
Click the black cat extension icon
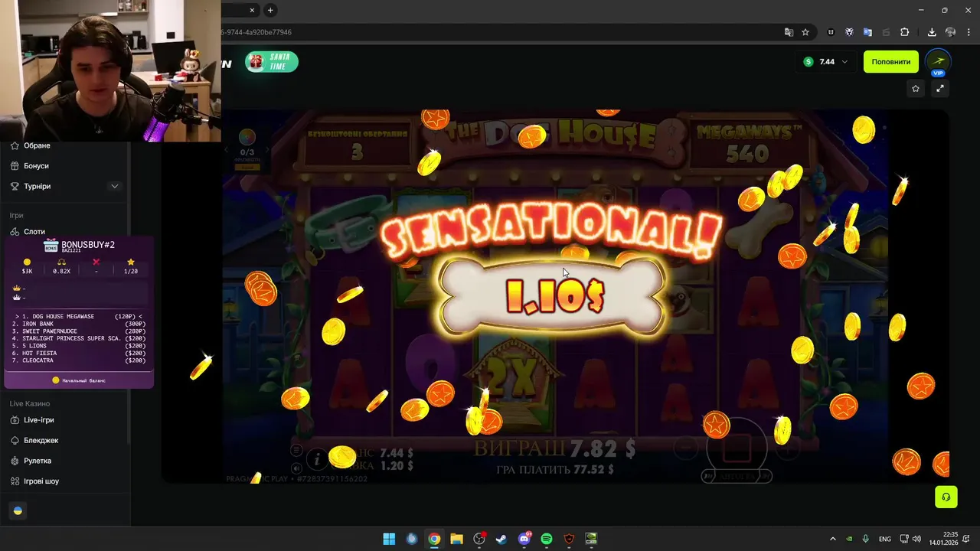(x=831, y=32)
